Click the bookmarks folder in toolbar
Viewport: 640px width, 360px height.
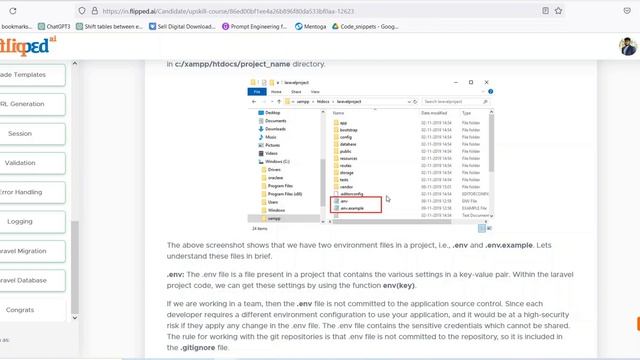16,27
